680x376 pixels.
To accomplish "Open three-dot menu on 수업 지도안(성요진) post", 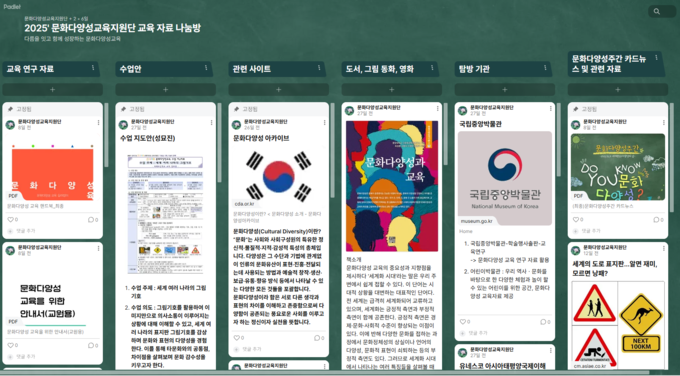I will (211, 123).
